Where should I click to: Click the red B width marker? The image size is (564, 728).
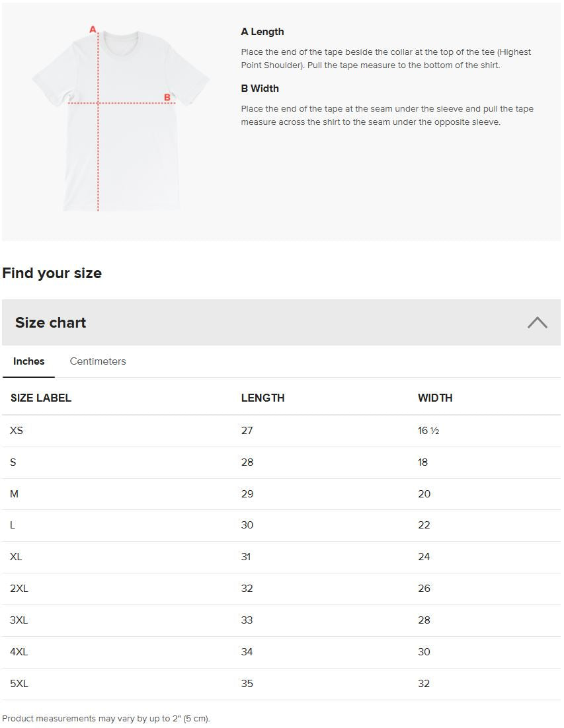point(167,98)
